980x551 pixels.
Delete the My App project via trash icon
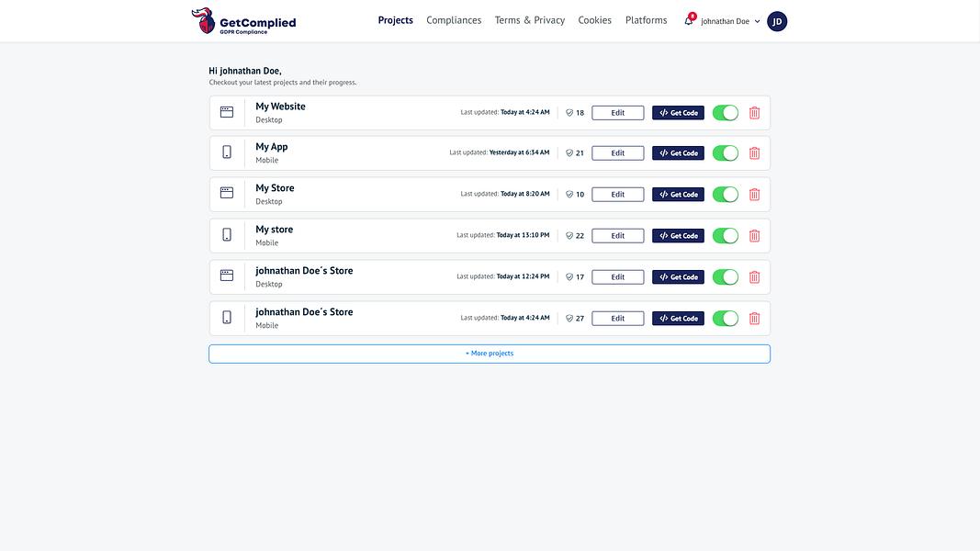754,153
